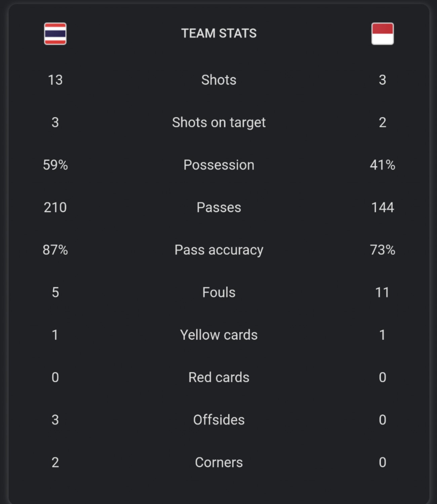
Task: Click the Pass accuracy label
Action: 219,250
